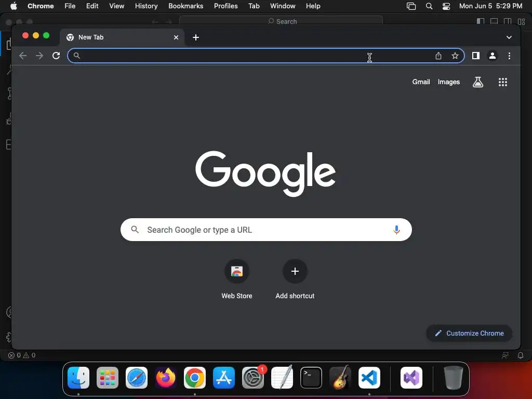Open Launchpad from the Dock
Screen dimensions: 532x399
108,378
